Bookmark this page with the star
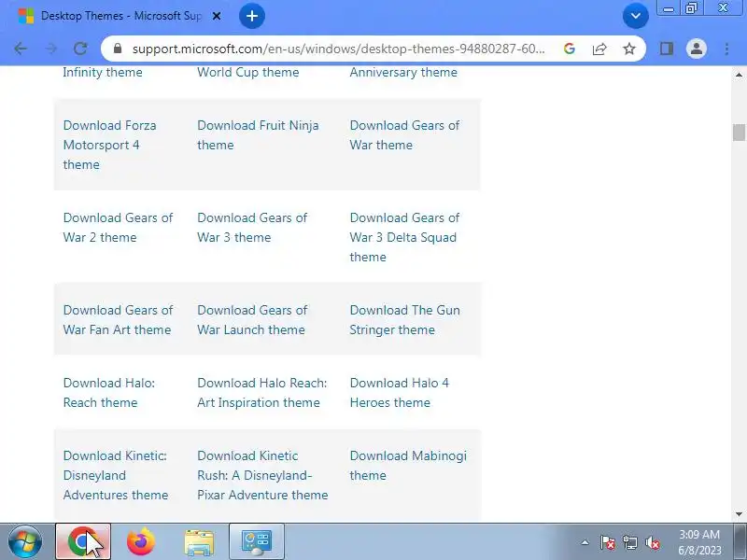The width and height of the screenshot is (747, 560). (629, 49)
